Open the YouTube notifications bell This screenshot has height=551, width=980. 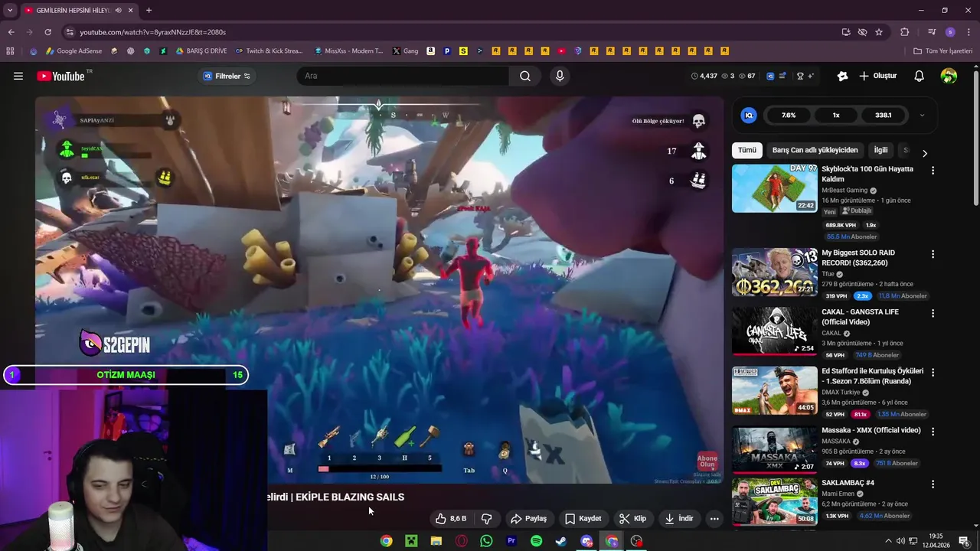920,76
